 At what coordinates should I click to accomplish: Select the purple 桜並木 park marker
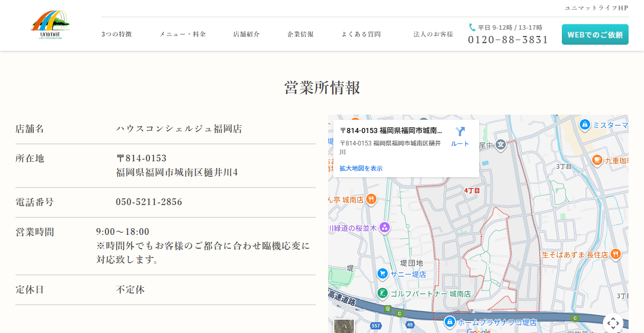pos(384,227)
